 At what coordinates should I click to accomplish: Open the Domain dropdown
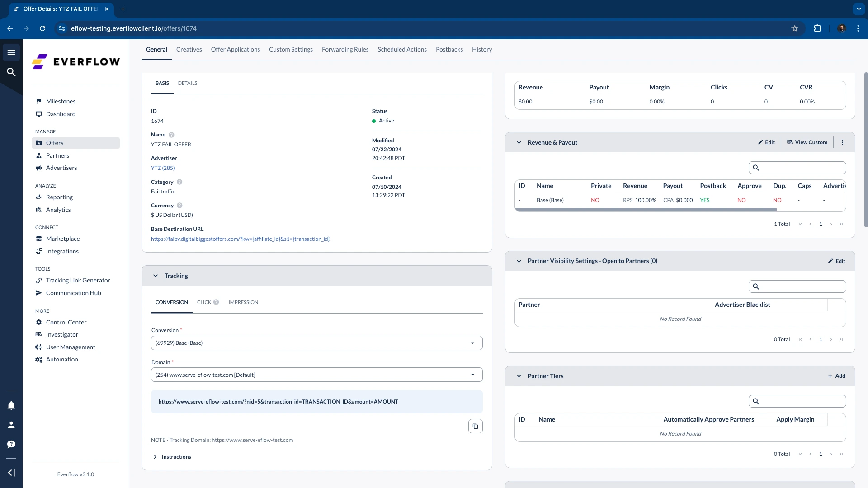tap(316, 375)
